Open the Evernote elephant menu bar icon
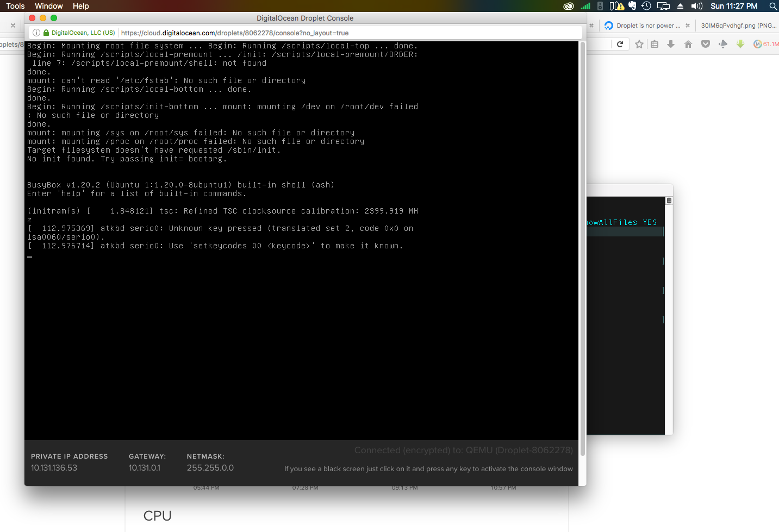Image resolution: width=779 pixels, height=532 pixels. click(632, 6)
